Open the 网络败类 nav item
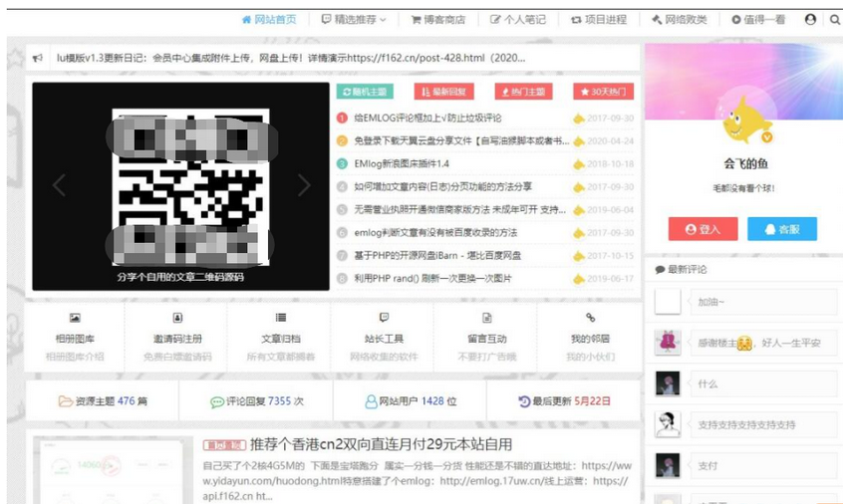Viewport: 843px width, 504px height. [x=680, y=20]
